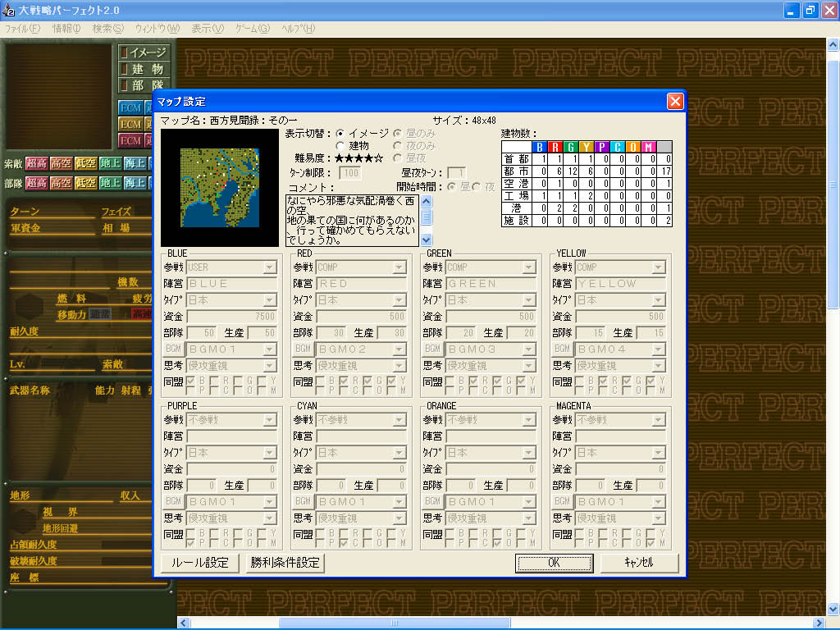Click the blue ECM icon in sidebar
Screen dimensions: 840x630
(130, 107)
